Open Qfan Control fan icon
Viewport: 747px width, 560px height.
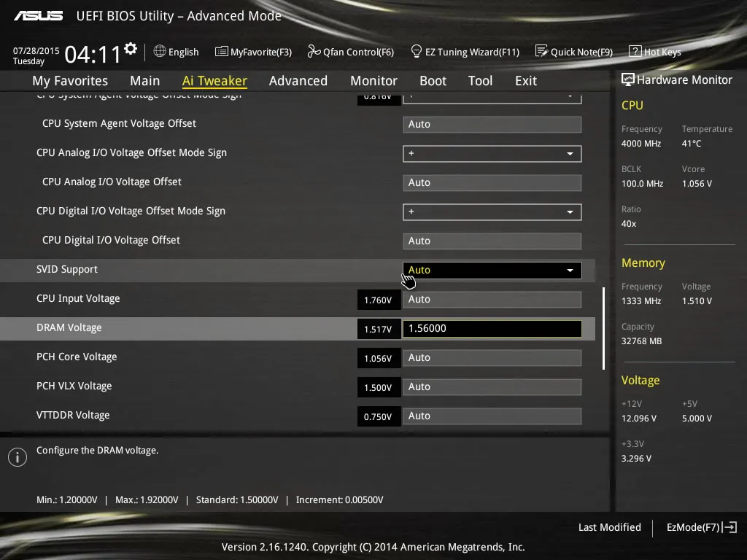tap(314, 51)
